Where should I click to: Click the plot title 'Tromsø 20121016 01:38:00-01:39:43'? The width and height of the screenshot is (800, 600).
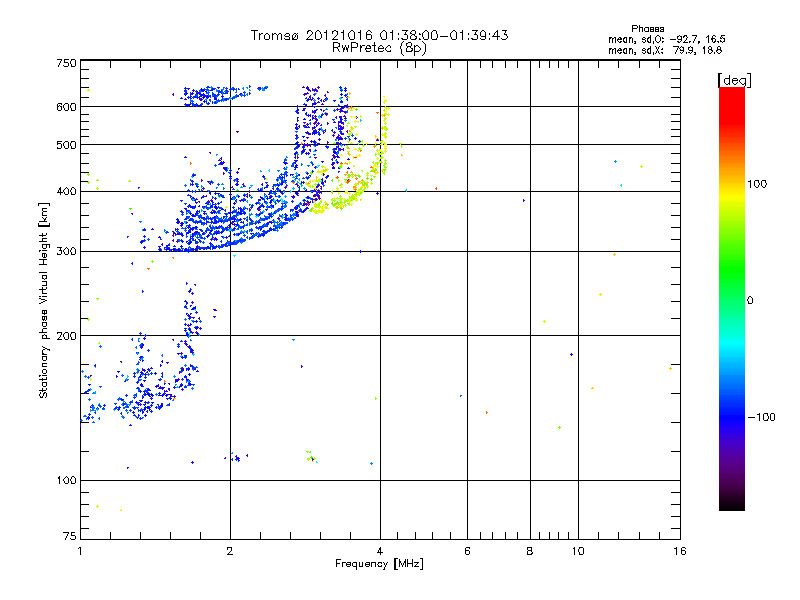pyautogui.click(x=379, y=35)
